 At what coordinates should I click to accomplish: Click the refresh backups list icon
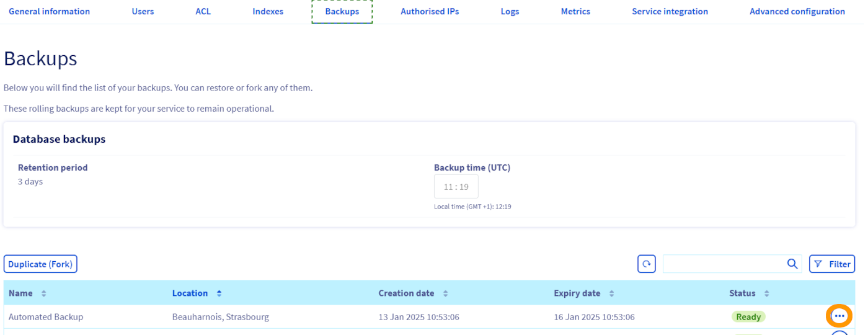click(x=647, y=264)
